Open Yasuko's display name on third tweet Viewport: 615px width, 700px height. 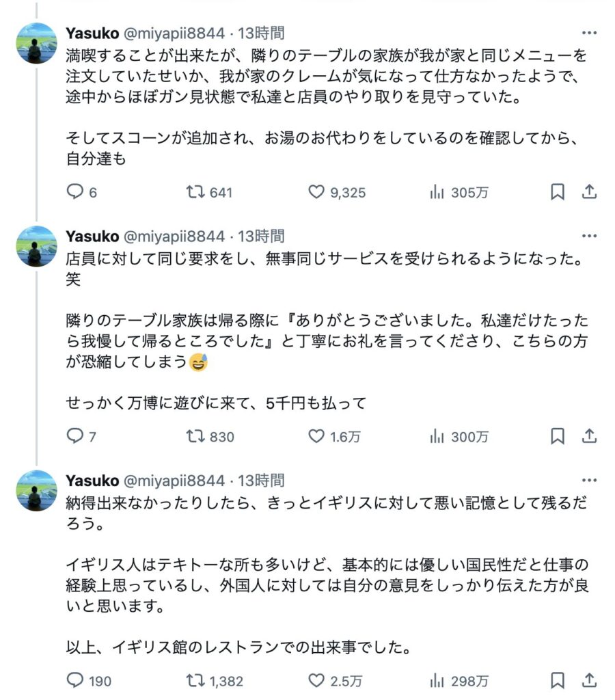tap(92, 481)
